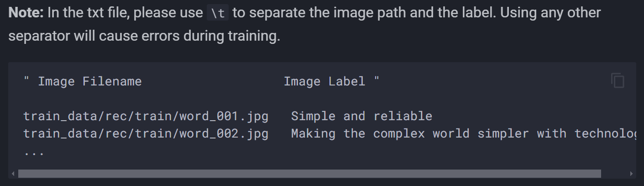
Task: Place cursor on word_001.jpg path line
Action: tap(146, 116)
